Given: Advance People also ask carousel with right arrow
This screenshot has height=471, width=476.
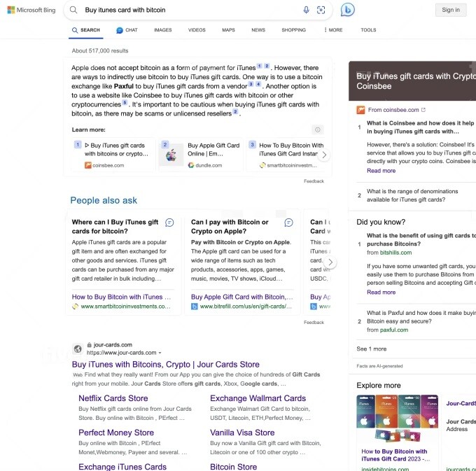Looking at the screenshot, I should click(x=330, y=262).
